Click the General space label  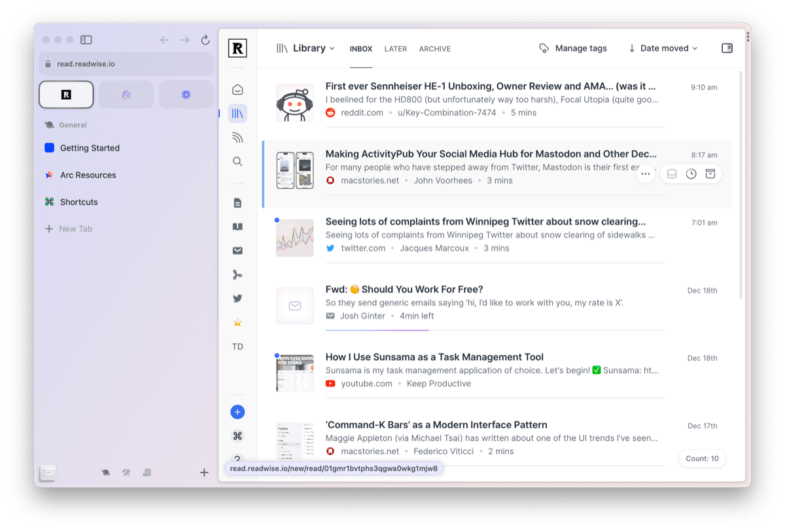click(73, 125)
